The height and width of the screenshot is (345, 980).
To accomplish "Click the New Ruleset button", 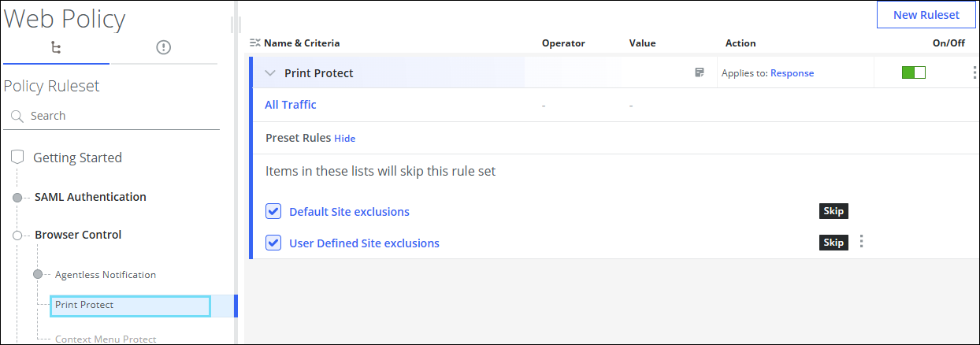I will point(926,15).
